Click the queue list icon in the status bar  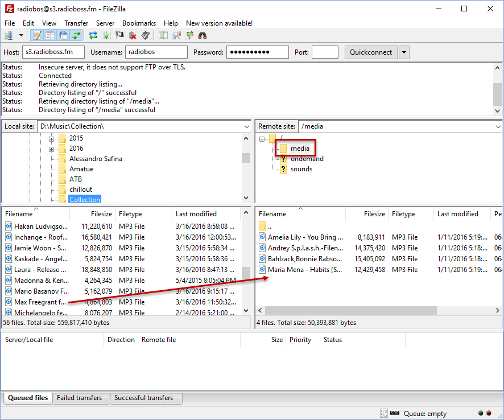pyautogui.click(x=384, y=413)
